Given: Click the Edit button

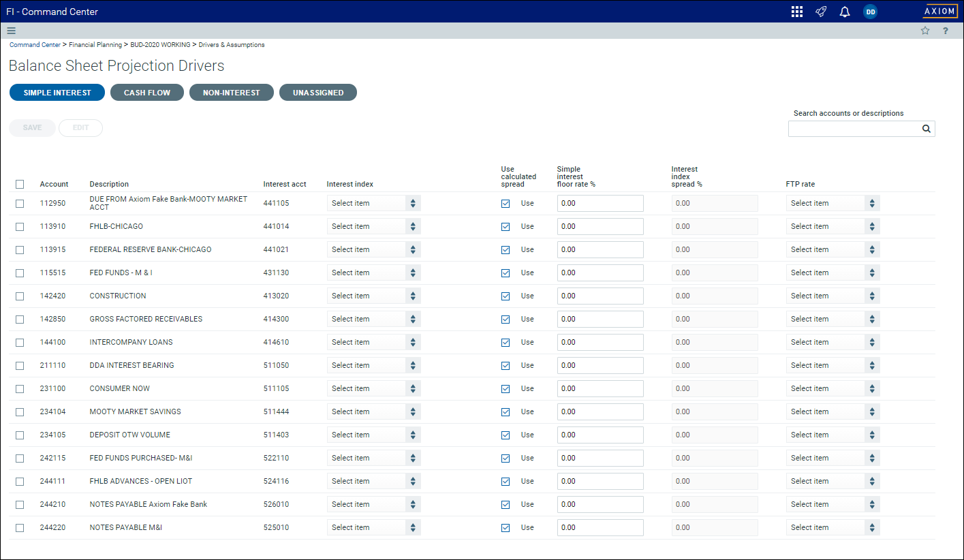Looking at the screenshot, I should (x=80, y=128).
